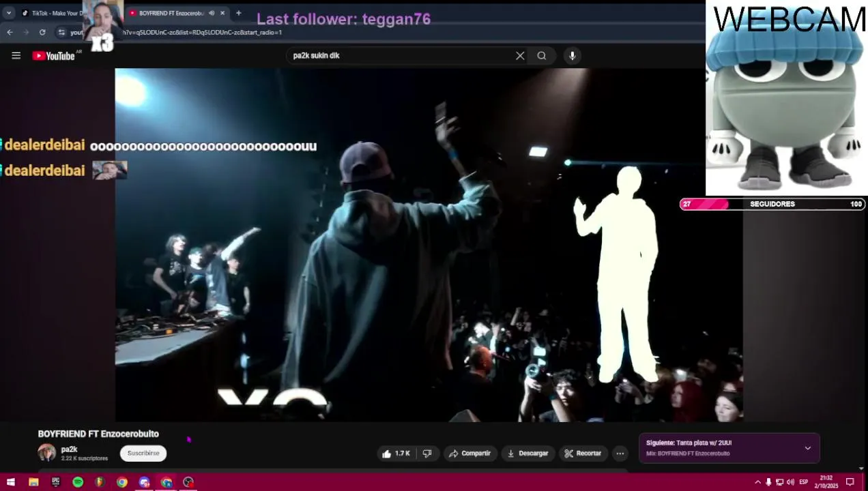Open the three-dot more actions menu
The width and height of the screenshot is (868, 491).
click(x=620, y=453)
